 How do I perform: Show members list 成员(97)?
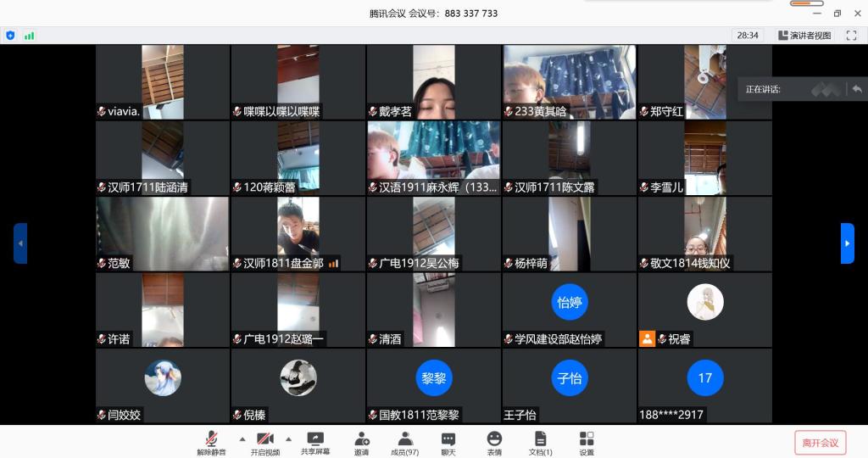point(404,442)
